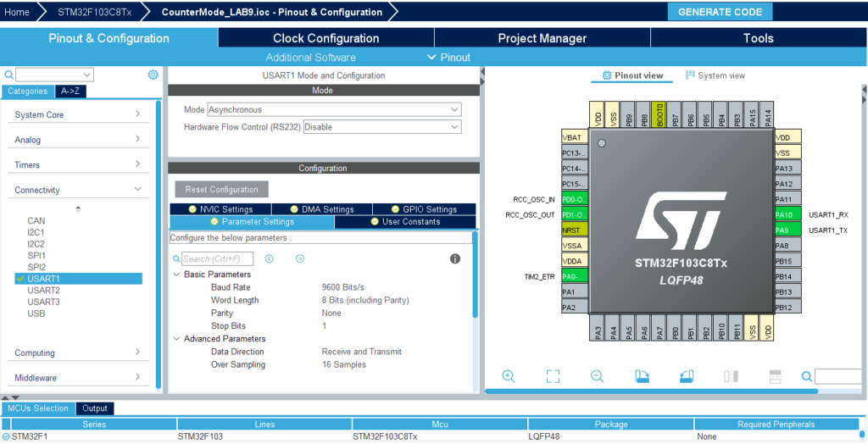
Task: Click the fit-to-screen frame icon
Action: tap(553, 376)
